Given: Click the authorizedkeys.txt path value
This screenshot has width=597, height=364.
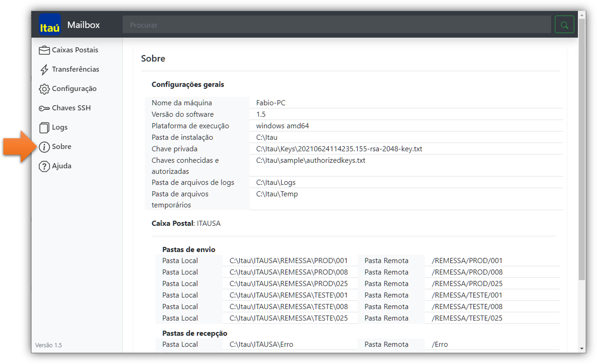Looking at the screenshot, I should point(311,160).
